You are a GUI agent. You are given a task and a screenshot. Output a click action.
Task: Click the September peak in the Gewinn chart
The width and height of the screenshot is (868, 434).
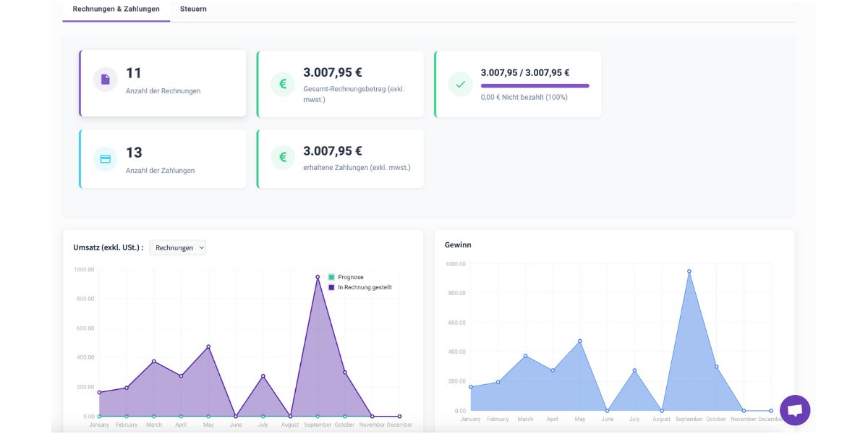tap(689, 271)
